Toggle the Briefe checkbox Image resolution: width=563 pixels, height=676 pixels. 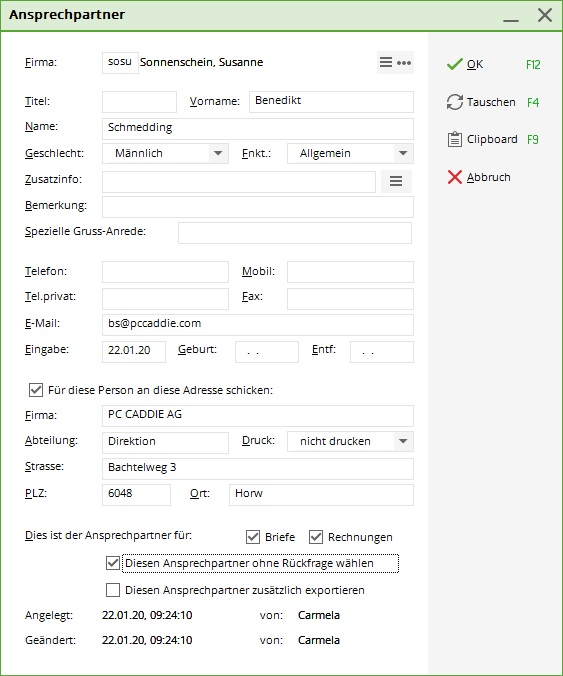(253, 537)
